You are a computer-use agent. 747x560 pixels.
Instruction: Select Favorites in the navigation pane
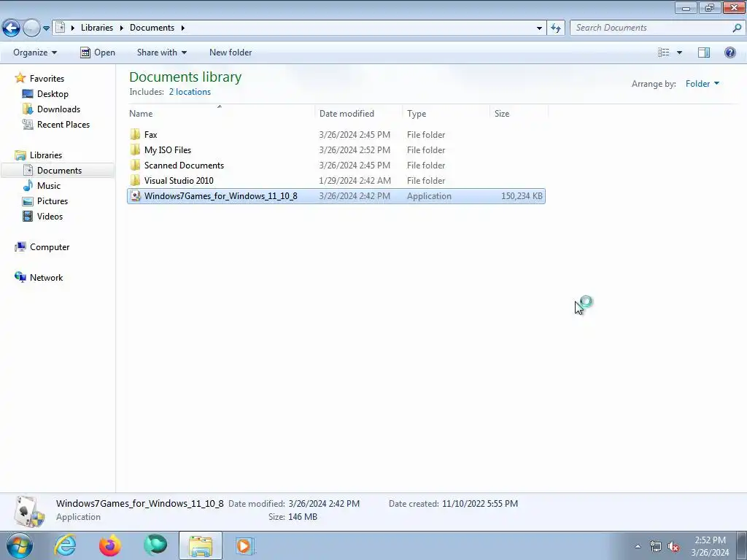(x=47, y=79)
